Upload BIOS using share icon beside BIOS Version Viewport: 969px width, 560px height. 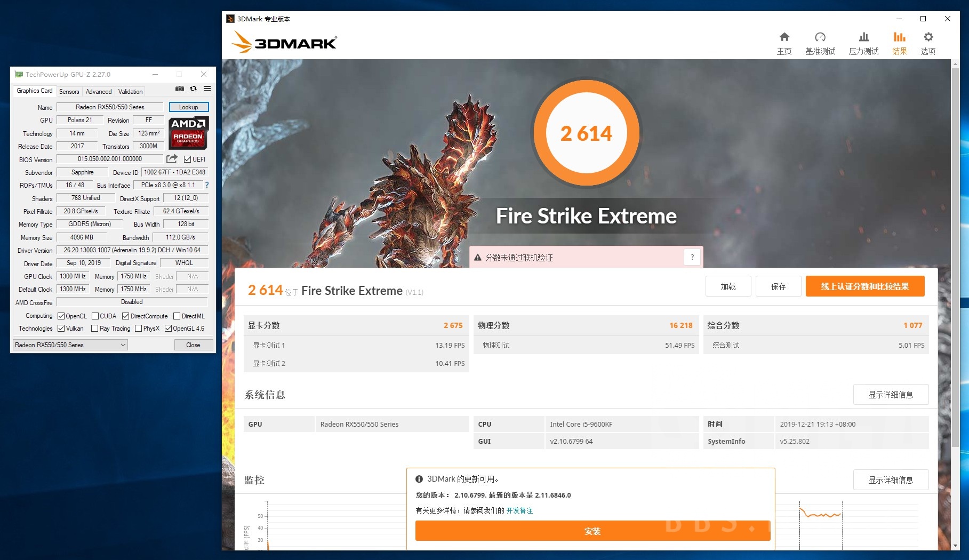[172, 158]
